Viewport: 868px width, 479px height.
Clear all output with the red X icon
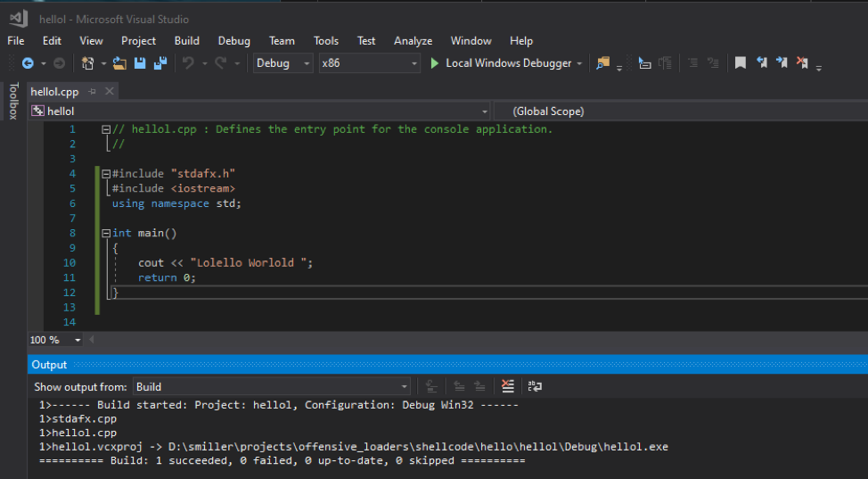pos(508,386)
